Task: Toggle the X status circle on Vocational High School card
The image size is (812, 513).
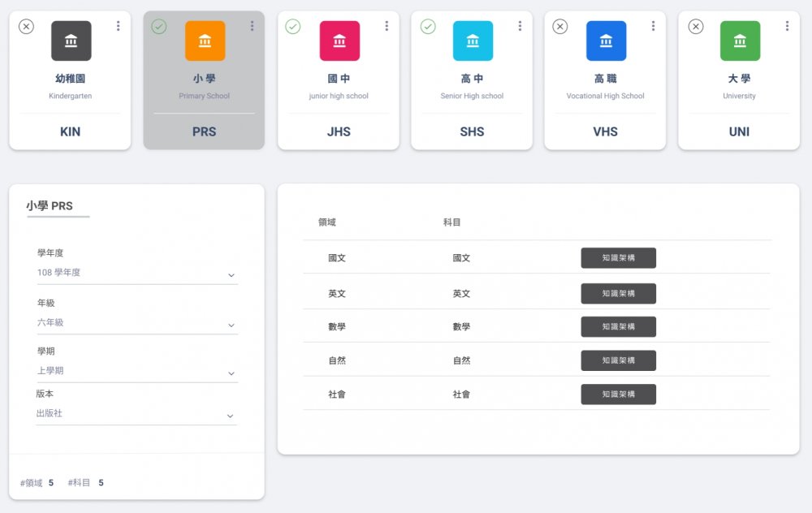Action: coord(560,27)
